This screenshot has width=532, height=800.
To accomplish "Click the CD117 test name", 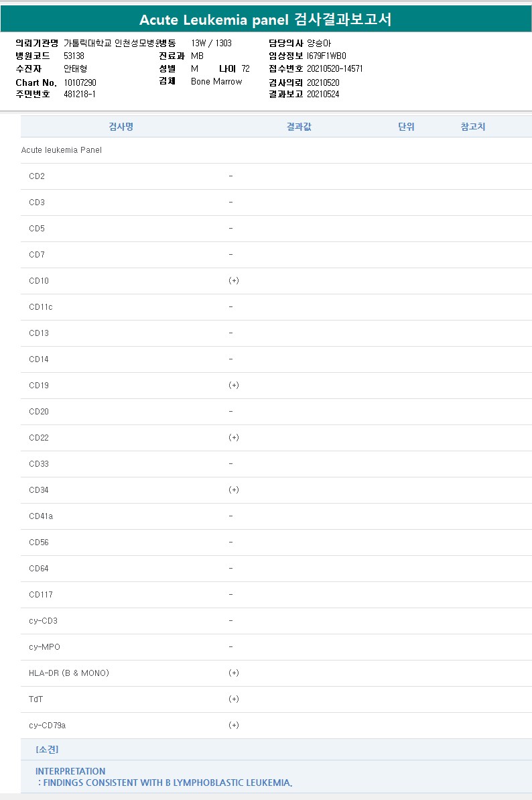I will point(41,595).
